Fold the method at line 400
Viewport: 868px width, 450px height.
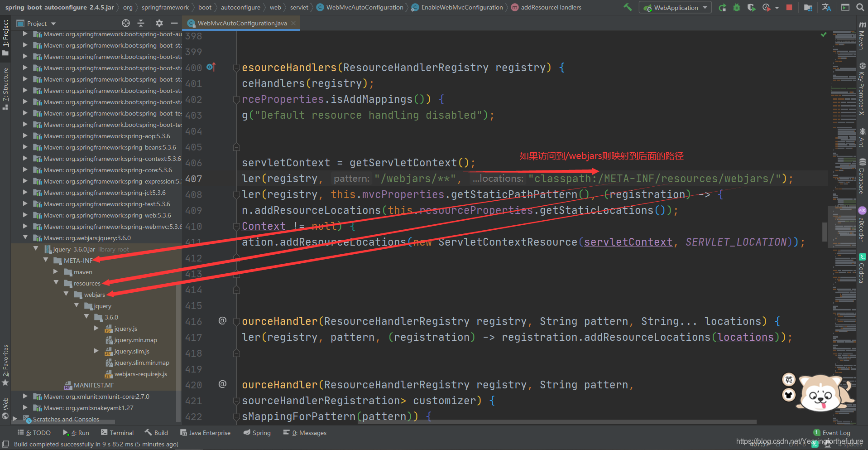point(236,68)
